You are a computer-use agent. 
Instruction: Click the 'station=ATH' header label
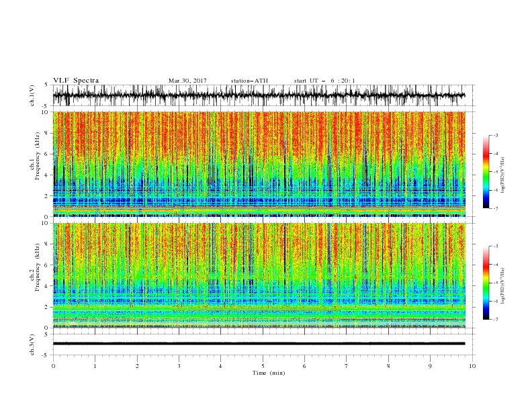(x=249, y=81)
